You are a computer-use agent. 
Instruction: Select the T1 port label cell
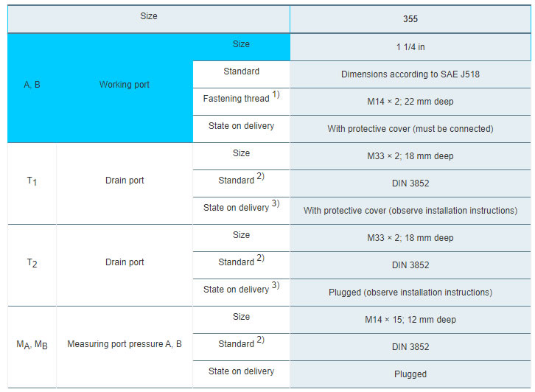pos(32,181)
